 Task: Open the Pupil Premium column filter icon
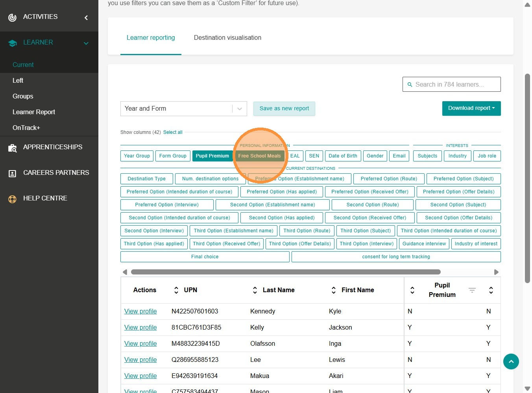tap(472, 290)
